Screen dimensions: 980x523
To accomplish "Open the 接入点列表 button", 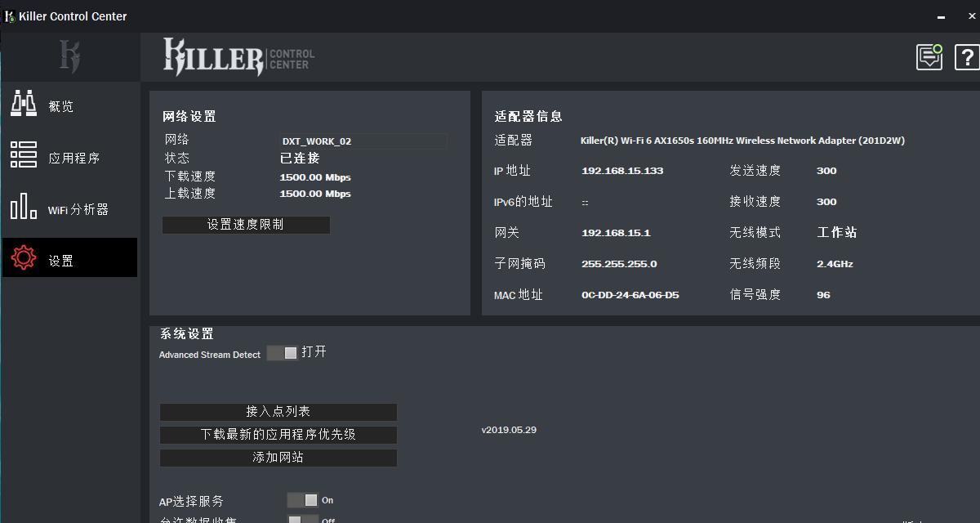I will click(x=278, y=412).
